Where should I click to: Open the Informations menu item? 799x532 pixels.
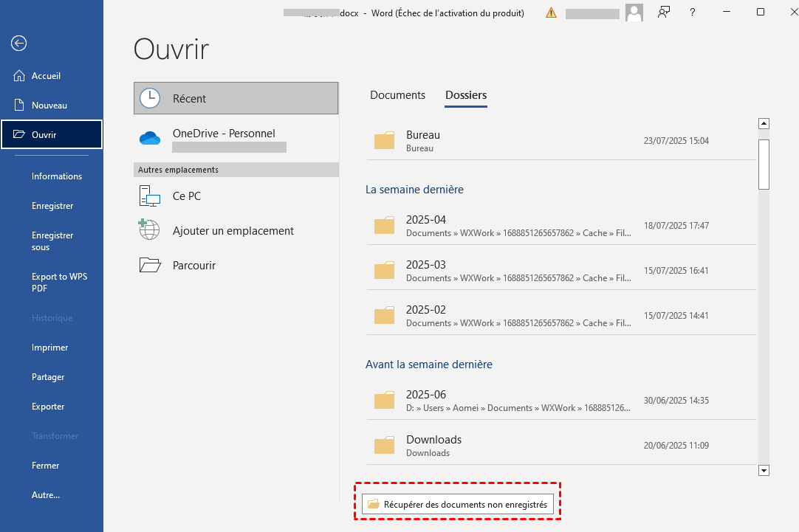pos(57,176)
